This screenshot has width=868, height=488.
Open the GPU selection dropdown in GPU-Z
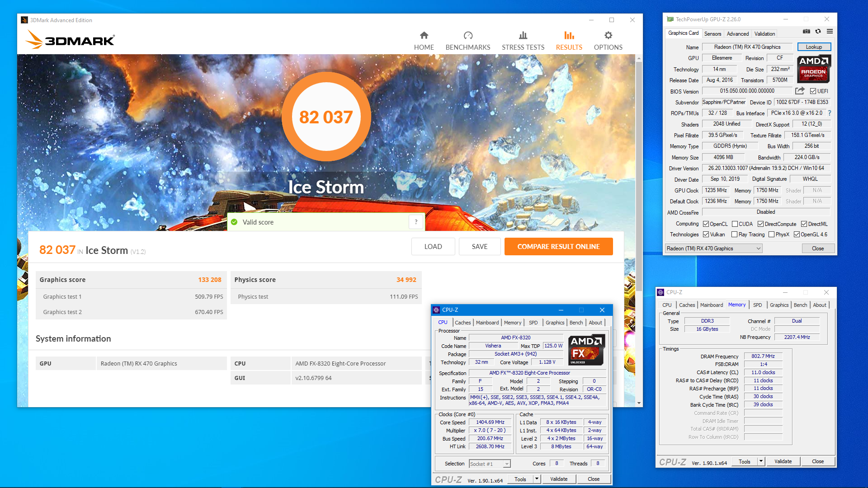pyautogui.click(x=713, y=249)
